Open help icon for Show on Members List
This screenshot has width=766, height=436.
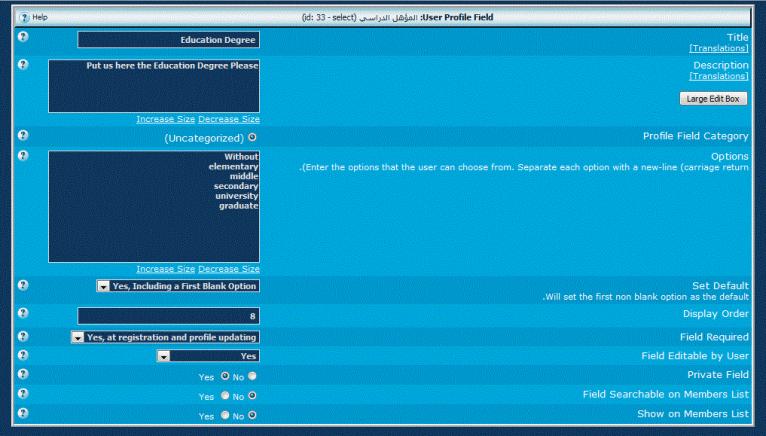22,412
